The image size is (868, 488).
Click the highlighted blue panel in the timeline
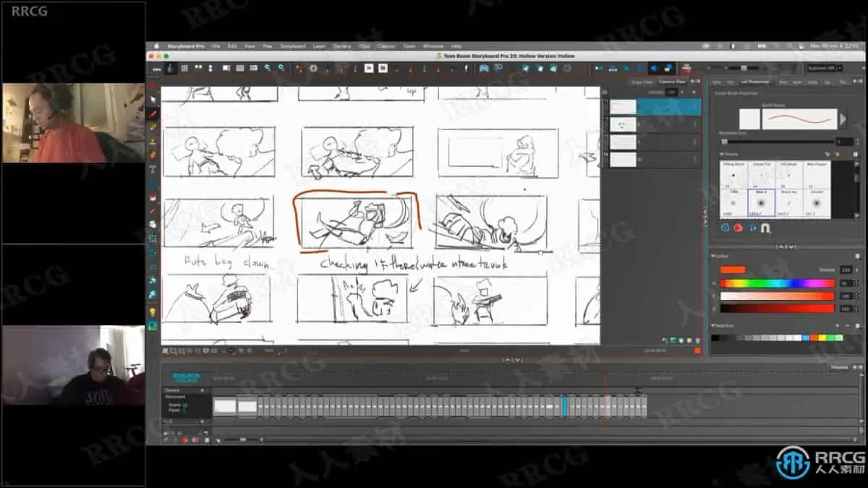coord(565,406)
